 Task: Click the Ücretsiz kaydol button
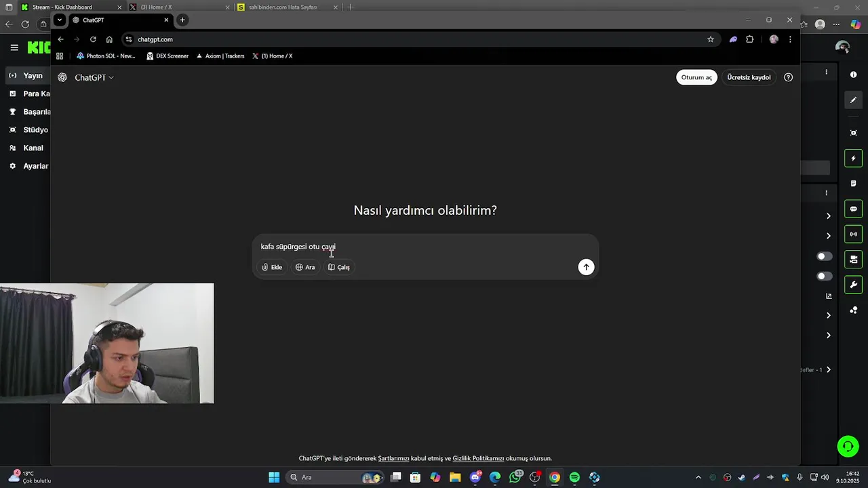[749, 77]
